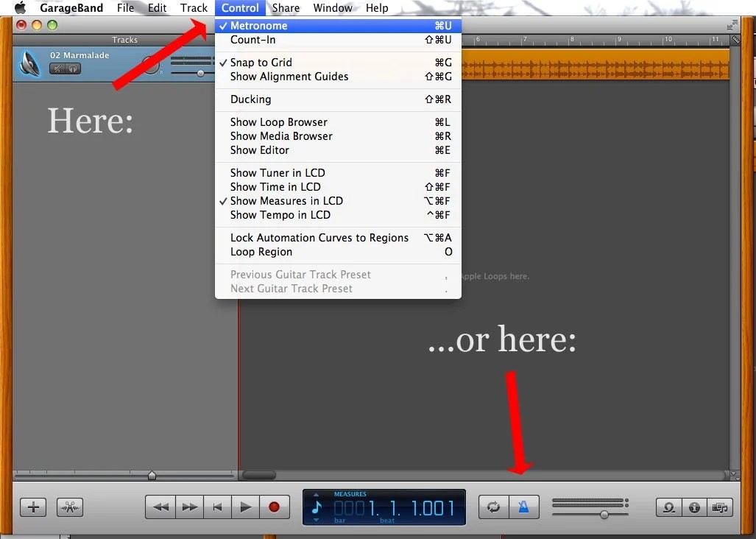This screenshot has width=756, height=539.
Task: Mute the 02 Marmalade track
Action: (57, 67)
